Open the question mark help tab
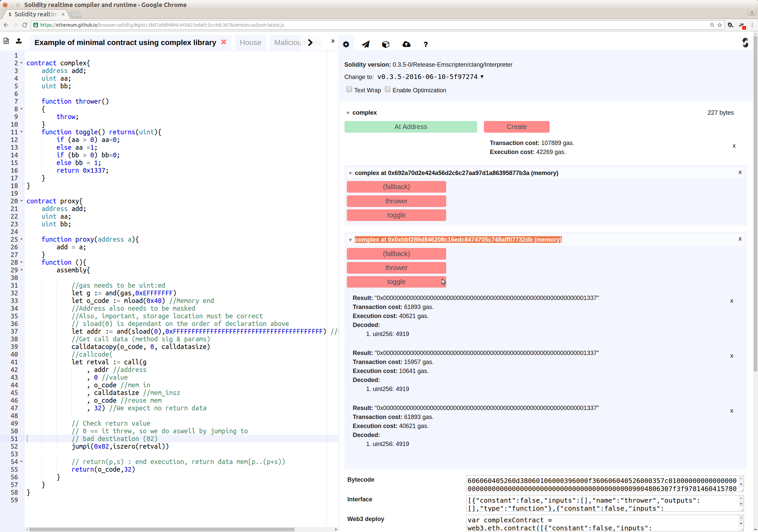 (426, 44)
